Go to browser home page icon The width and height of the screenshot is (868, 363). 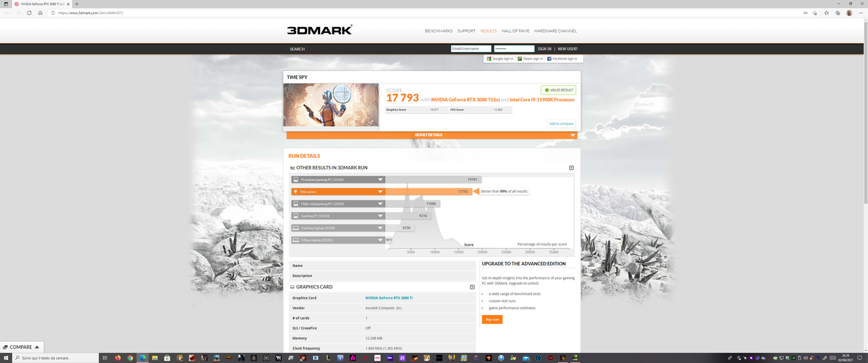click(41, 13)
